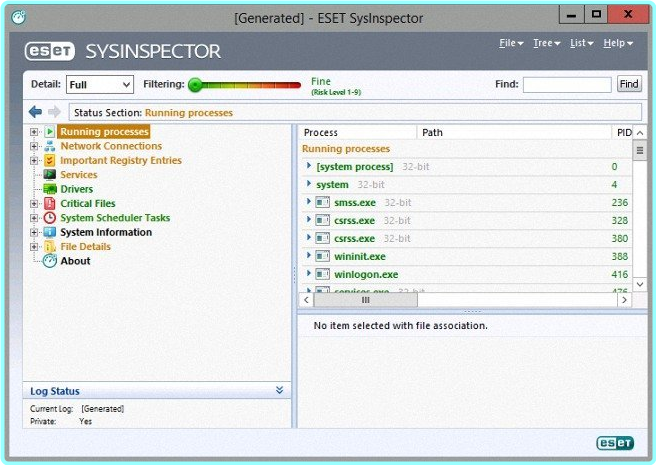Screen dimensions: 656x465
Task: Click the Network Connections icon
Action: [x=49, y=146]
